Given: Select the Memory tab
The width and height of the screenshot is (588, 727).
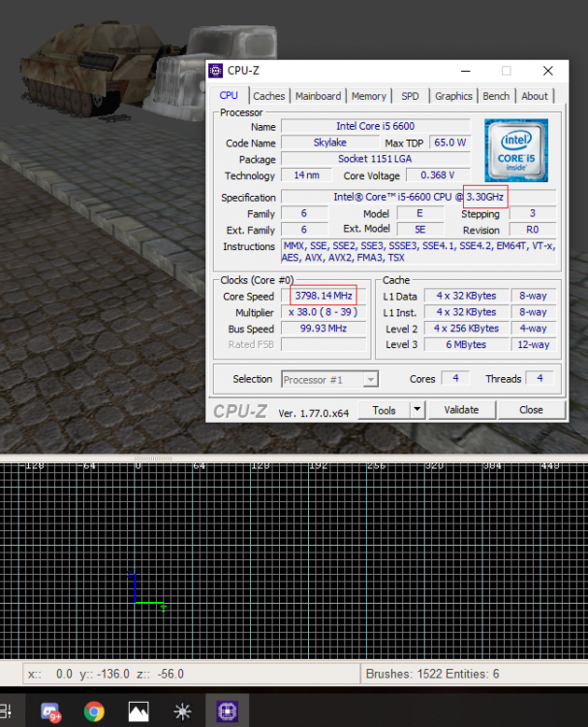Looking at the screenshot, I should (369, 96).
